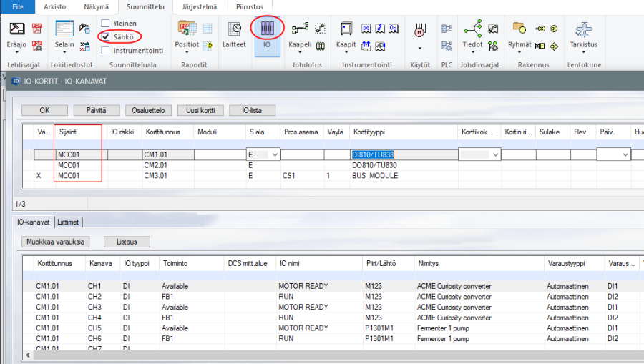Open the IO cards tool in ribbon

[266, 29]
